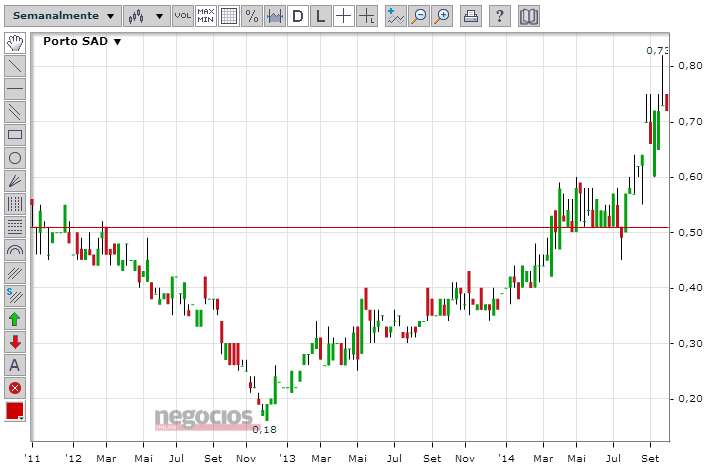Viewport: 712px width, 470px height.
Task: Zoom out of the chart
Action: (x=419, y=16)
